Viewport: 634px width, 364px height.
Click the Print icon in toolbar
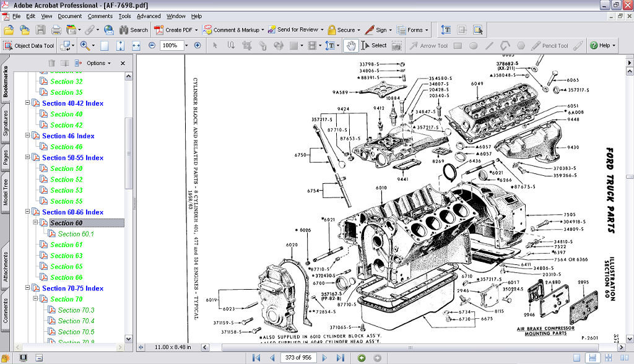[56, 30]
